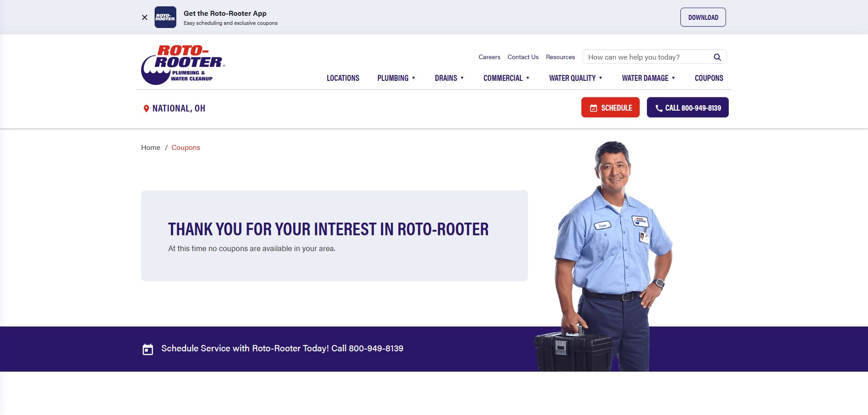
Task: Expand the Water Quality dropdown arrow
Action: point(600,78)
